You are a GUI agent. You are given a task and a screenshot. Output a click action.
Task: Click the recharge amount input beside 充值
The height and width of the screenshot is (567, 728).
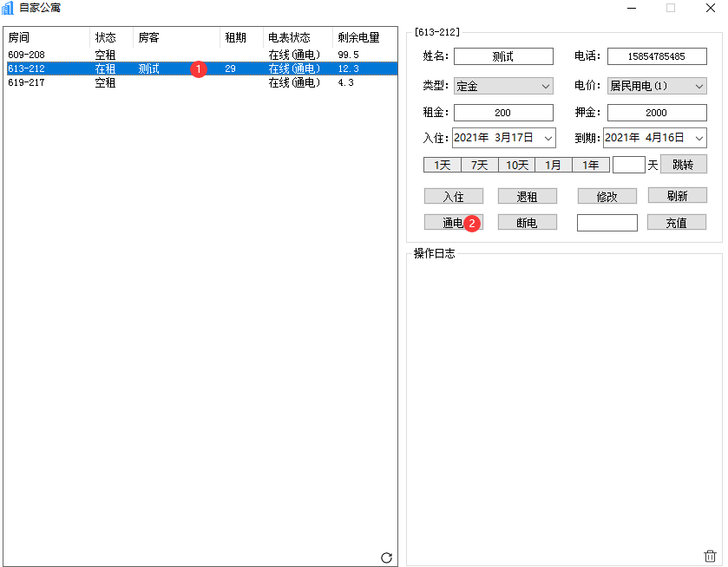607,223
